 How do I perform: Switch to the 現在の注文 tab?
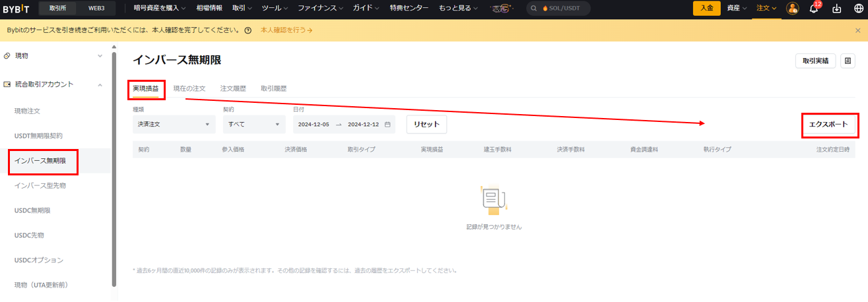[189, 88]
